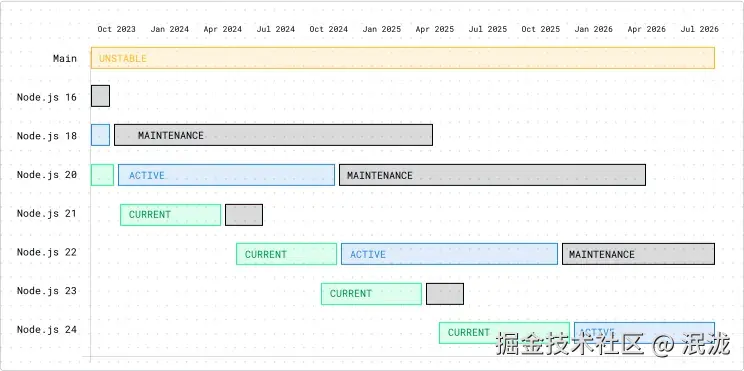This screenshot has height=371, width=744.
Task: Click the Jan 2025 axis label
Action: 381,29
